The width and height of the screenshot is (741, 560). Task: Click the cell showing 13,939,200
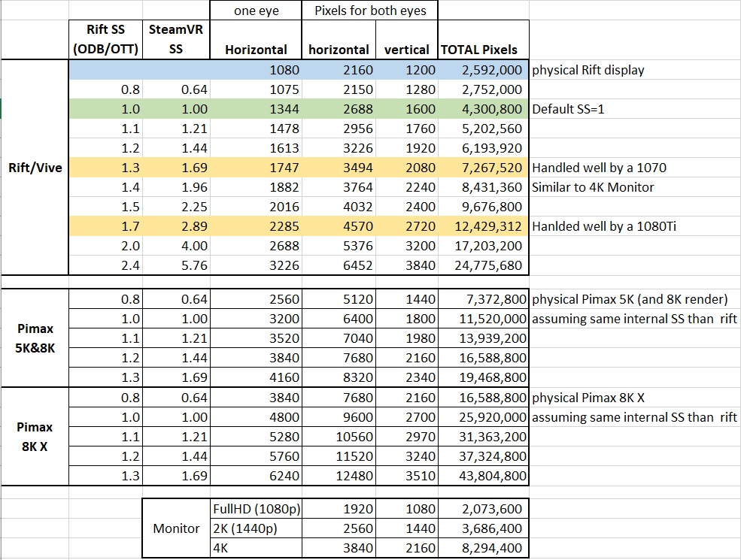tap(484, 338)
